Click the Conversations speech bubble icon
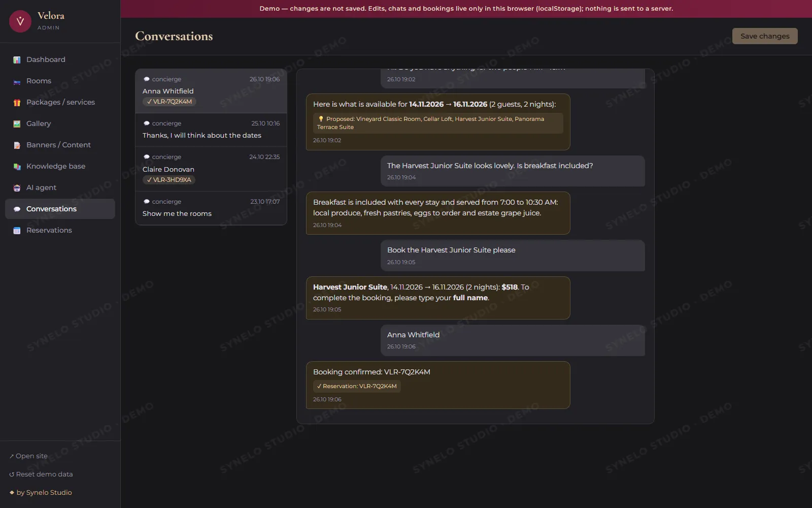 (17, 209)
